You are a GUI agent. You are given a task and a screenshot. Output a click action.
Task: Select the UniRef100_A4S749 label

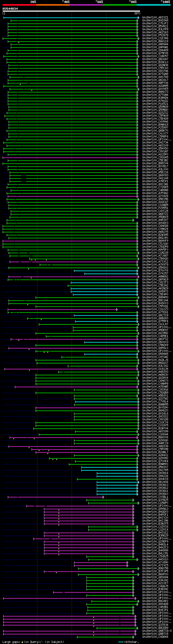click(155, 77)
